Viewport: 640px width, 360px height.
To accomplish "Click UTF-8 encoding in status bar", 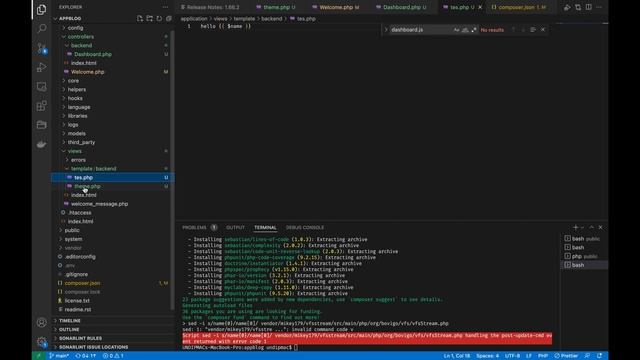I will point(512,356).
